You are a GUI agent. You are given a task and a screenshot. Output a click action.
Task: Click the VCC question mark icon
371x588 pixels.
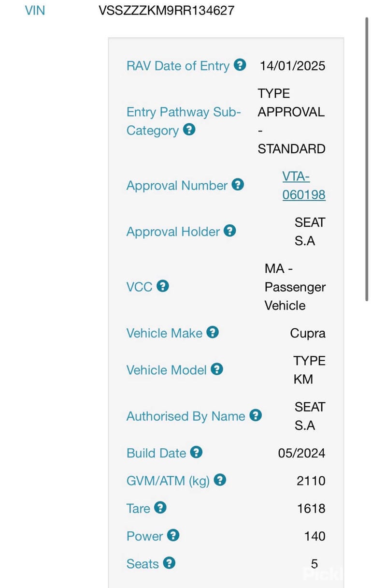[x=163, y=286]
